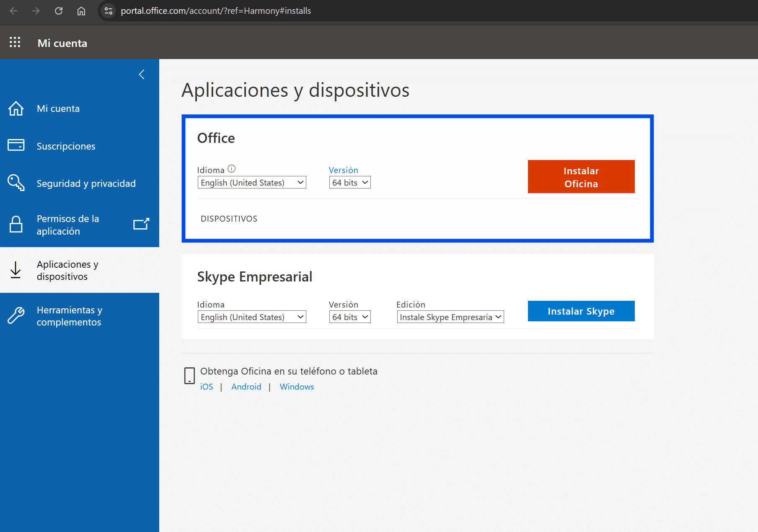Open the app launcher grid icon

pos(15,42)
